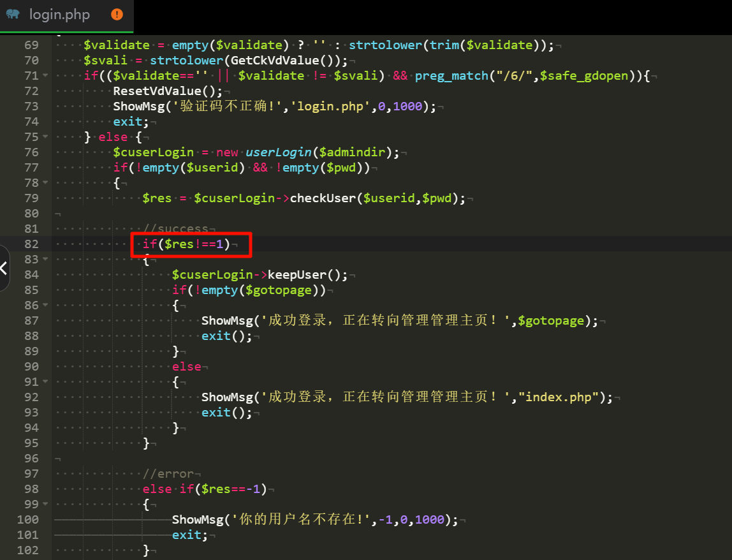Collapse the else block at line 75
This screenshot has width=732, height=560.
coord(45,137)
